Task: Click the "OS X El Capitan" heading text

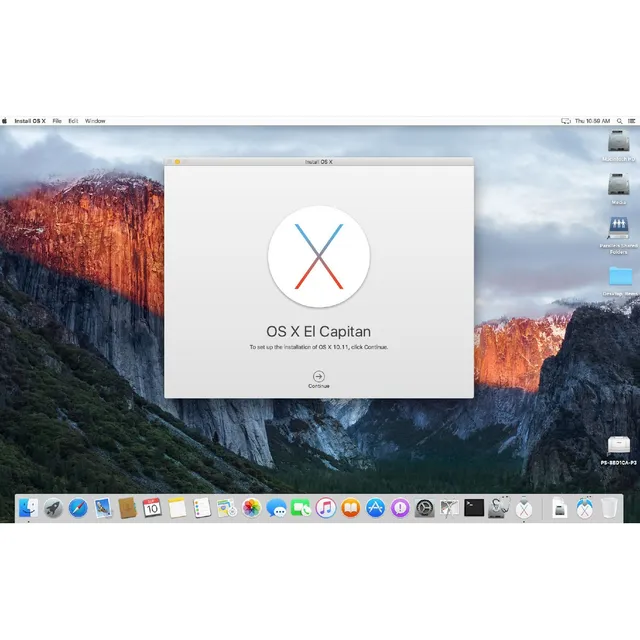Action: (318, 331)
